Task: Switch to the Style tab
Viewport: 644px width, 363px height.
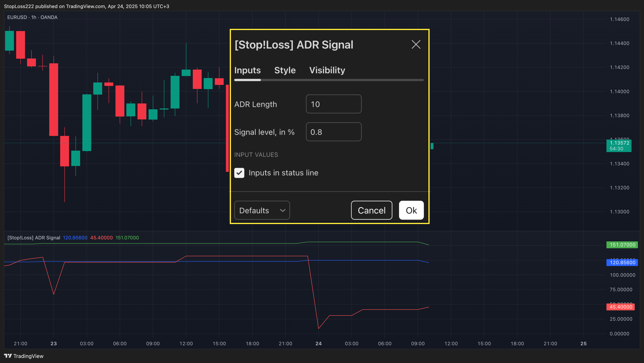Action: 285,70
